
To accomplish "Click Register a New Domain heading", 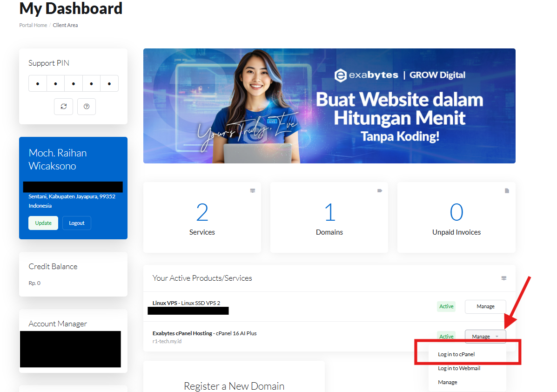I will 234,386.
